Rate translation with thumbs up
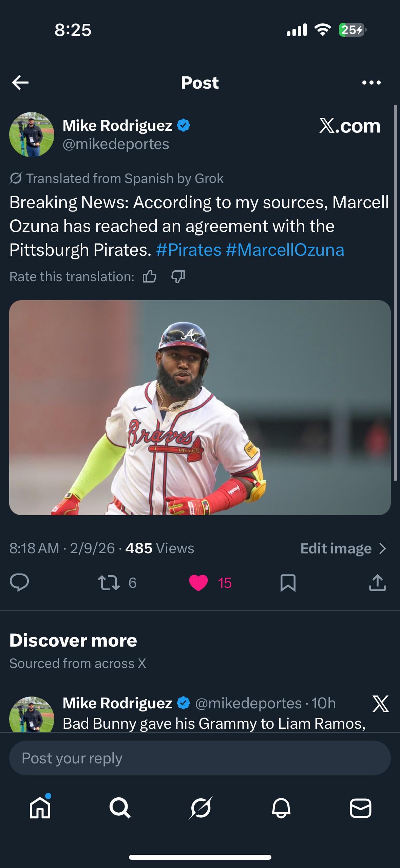The height and width of the screenshot is (868, 400). pyautogui.click(x=150, y=277)
